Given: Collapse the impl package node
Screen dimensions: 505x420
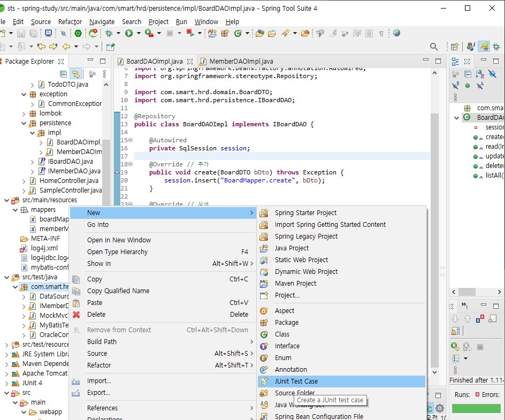Looking at the screenshot, I should tap(32, 133).
